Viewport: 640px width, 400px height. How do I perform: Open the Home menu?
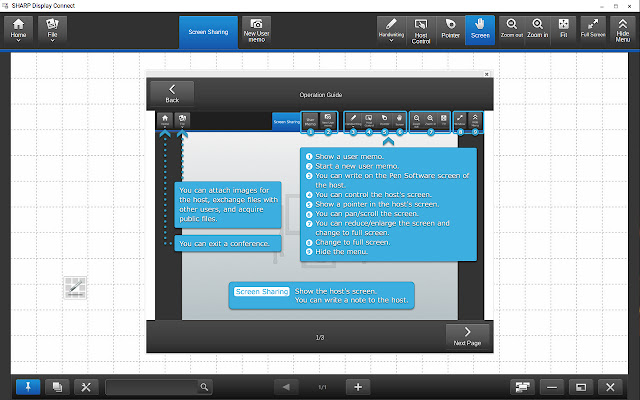tap(18, 30)
